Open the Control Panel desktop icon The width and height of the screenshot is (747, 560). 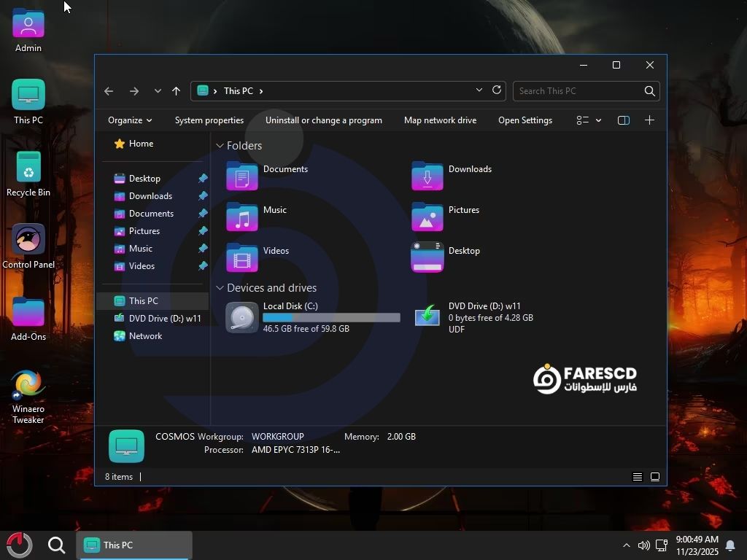point(28,239)
